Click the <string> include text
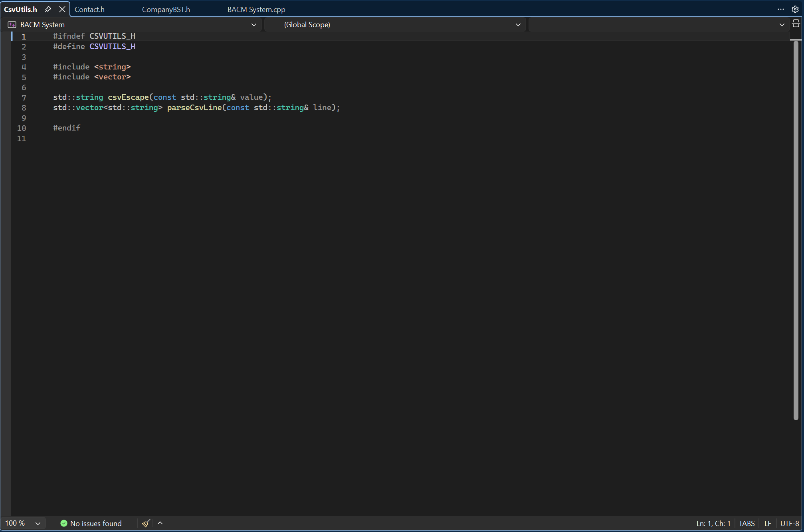The width and height of the screenshot is (804, 532). click(112, 67)
